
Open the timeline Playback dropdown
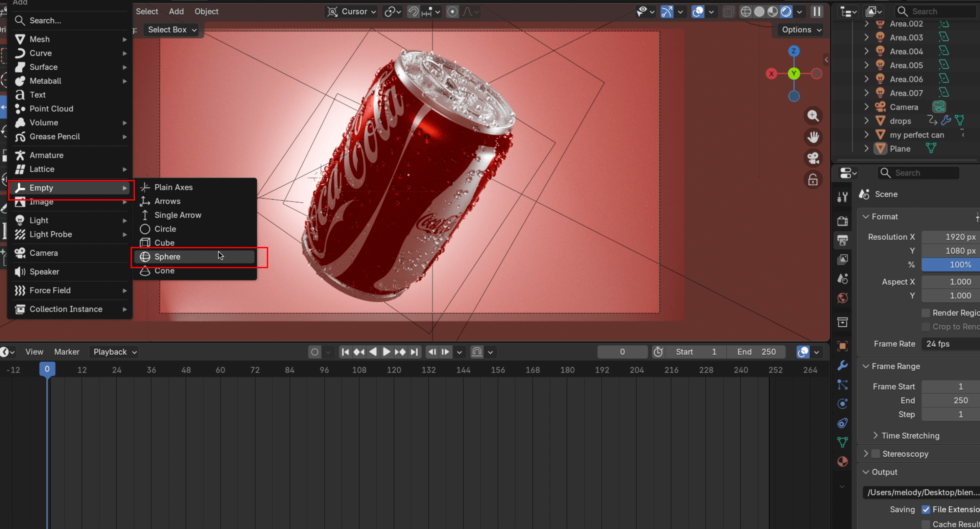[114, 352]
